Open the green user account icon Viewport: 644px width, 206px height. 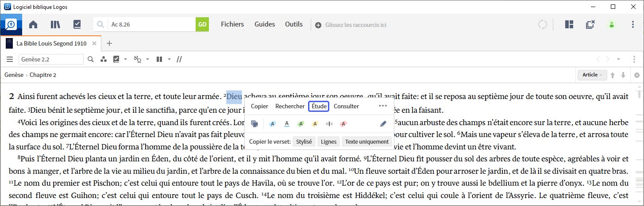pyautogui.click(x=612, y=25)
